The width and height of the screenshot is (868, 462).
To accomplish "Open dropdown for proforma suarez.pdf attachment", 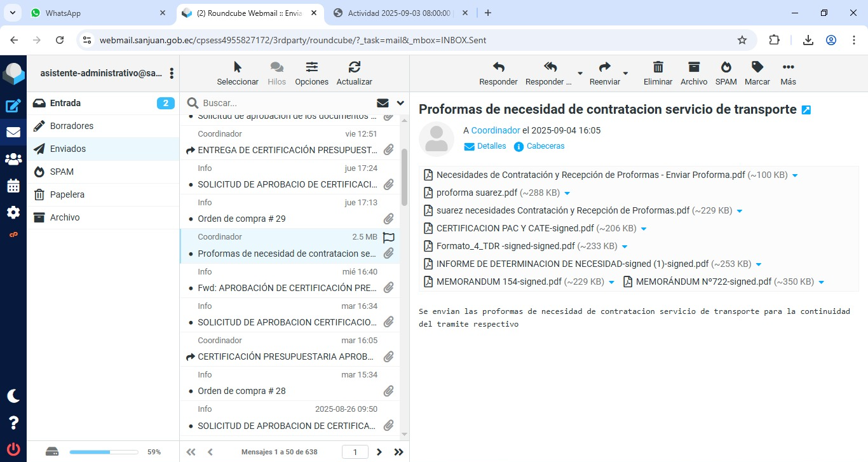I will tap(567, 193).
